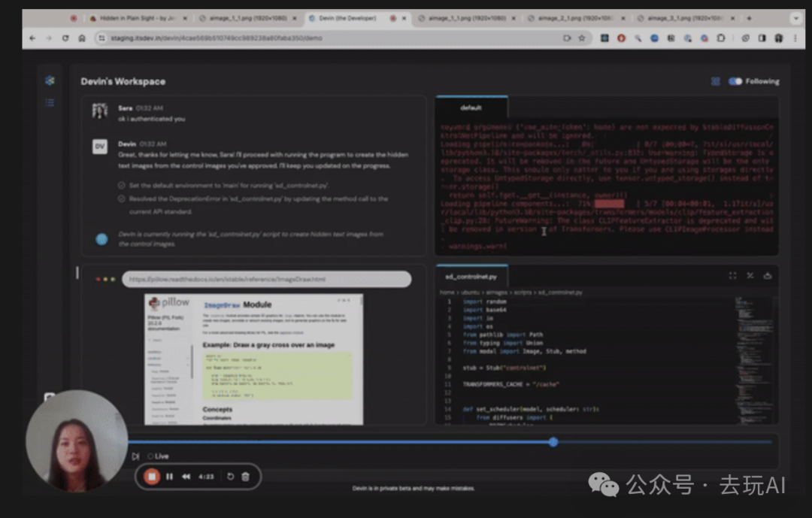The height and width of the screenshot is (518, 812).
Task: Click the Chrome profile avatar icon
Action: click(x=779, y=38)
